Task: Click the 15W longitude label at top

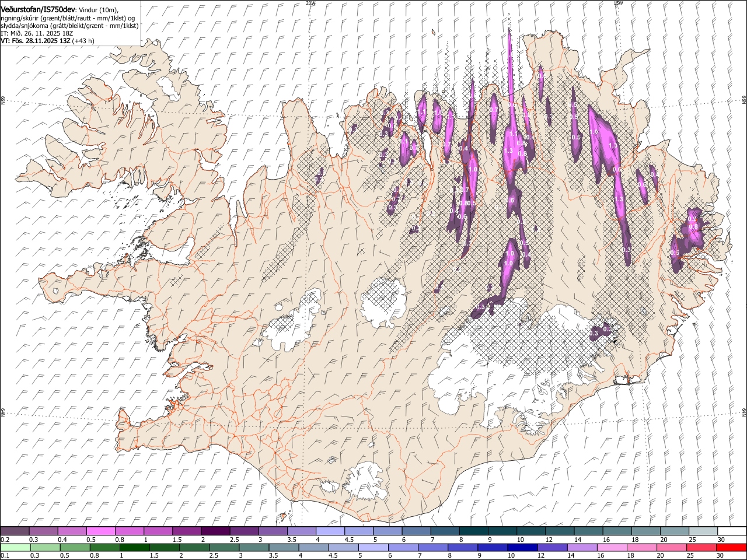Action: click(618, 3)
